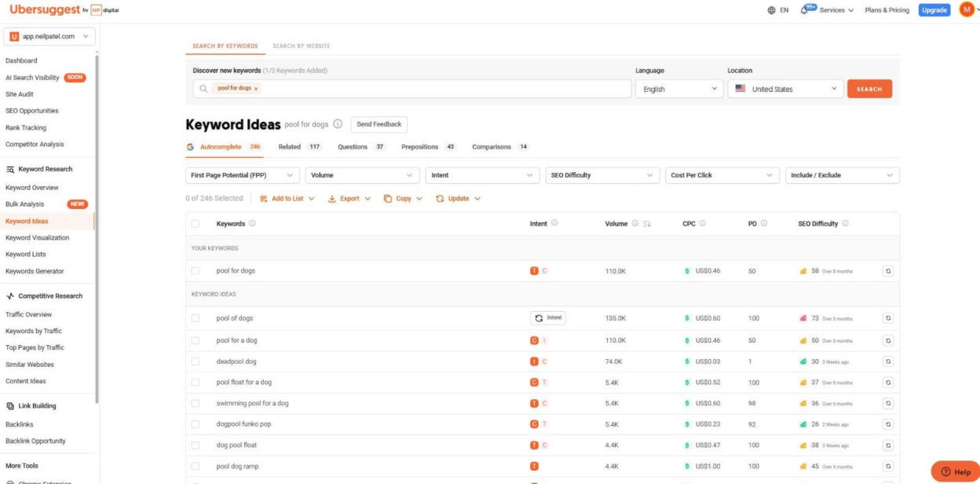Click the Send Feedback button
The height and width of the screenshot is (484, 980).
point(378,124)
